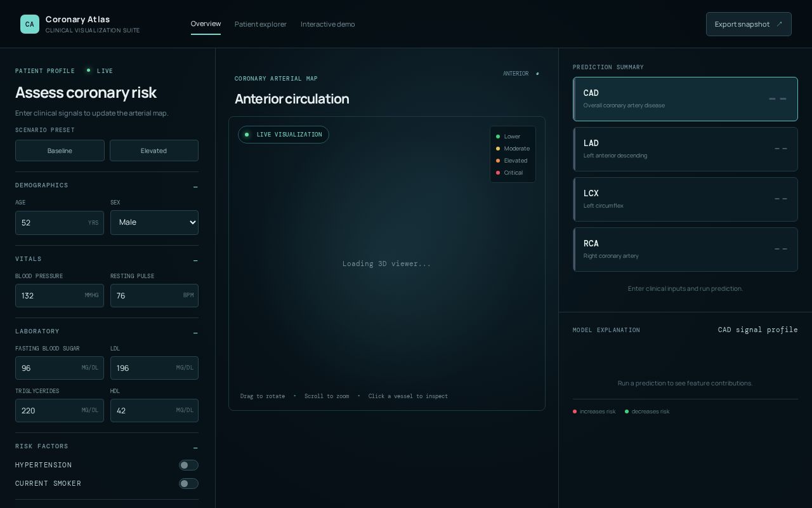Click the HDL input field
The width and height of the screenshot is (812, 508).
154,410
